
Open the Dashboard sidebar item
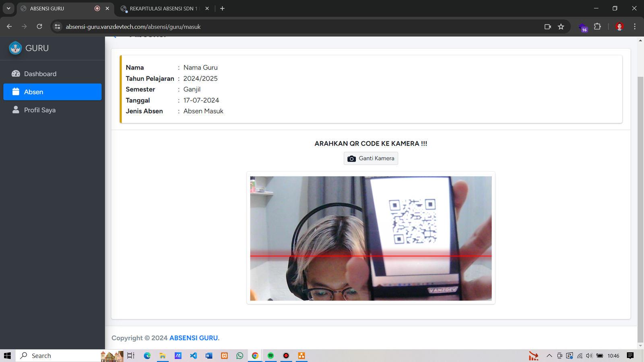tap(40, 74)
